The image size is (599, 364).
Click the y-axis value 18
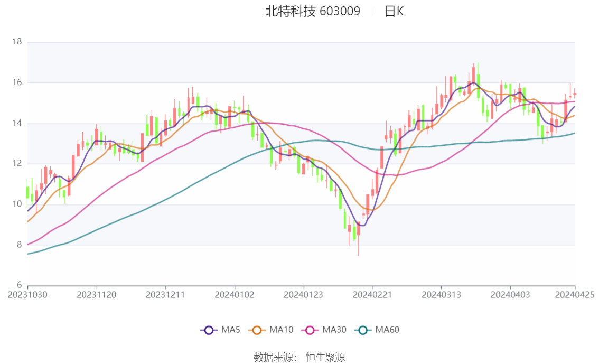(x=17, y=42)
